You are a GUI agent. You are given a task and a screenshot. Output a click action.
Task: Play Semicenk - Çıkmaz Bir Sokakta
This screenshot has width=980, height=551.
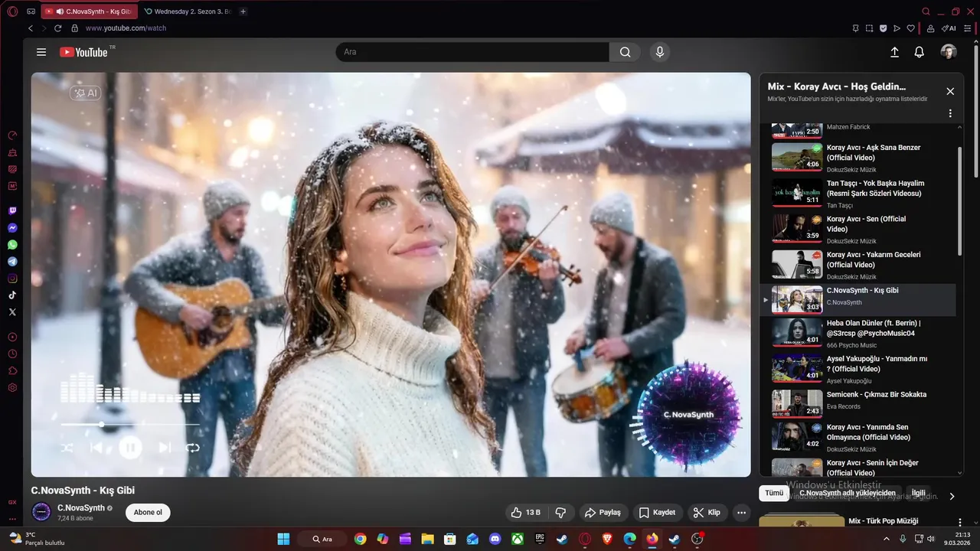857,403
